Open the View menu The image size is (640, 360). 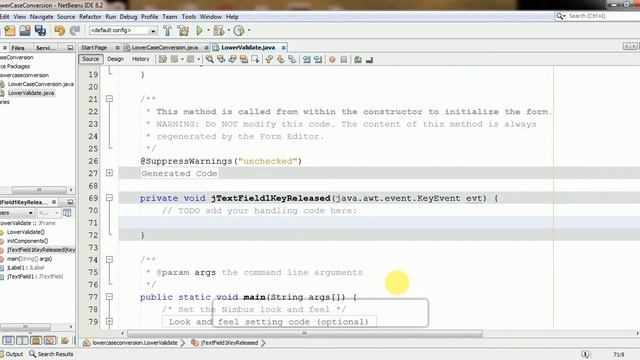click(x=20, y=17)
